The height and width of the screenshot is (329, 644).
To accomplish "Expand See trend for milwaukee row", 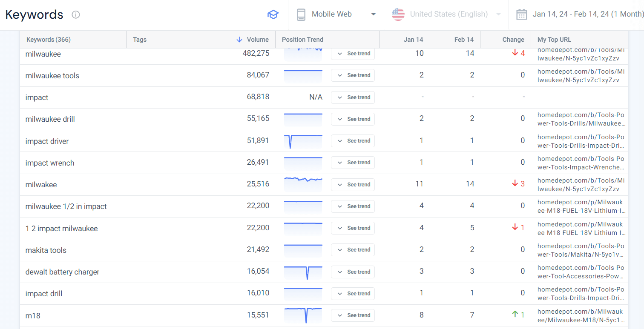I will click(x=353, y=54).
